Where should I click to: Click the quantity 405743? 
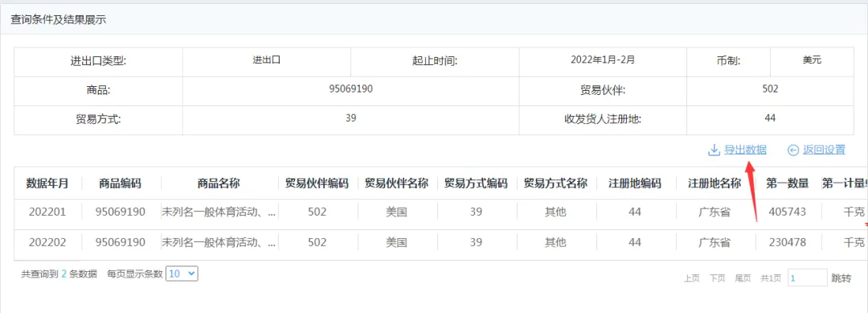click(787, 212)
